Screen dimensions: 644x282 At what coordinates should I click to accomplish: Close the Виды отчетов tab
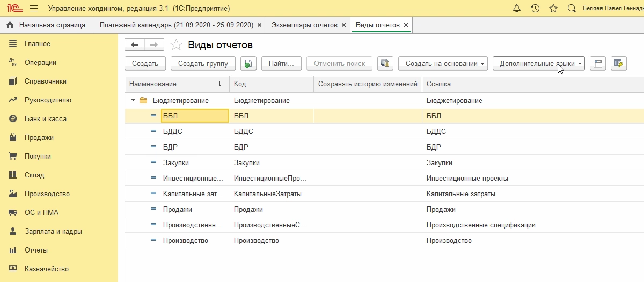point(406,25)
